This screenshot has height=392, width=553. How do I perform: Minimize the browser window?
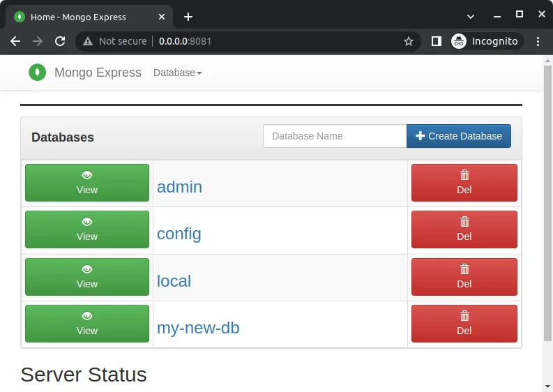pos(497,16)
